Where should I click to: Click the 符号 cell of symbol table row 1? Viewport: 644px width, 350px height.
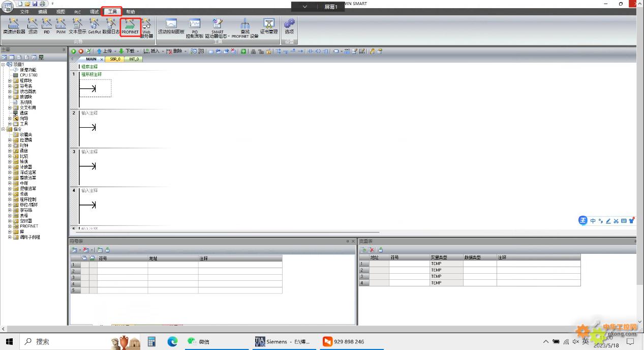coord(122,265)
